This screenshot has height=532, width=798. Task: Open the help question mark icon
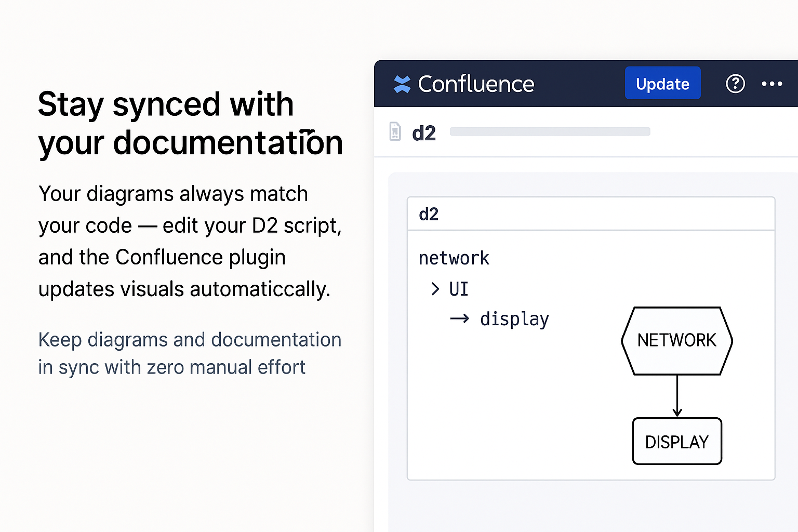coord(735,84)
